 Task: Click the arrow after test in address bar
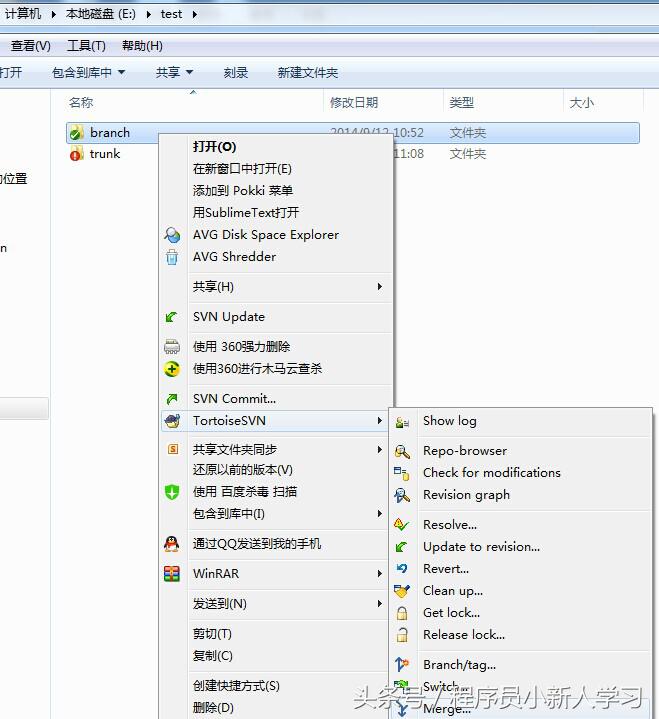195,14
